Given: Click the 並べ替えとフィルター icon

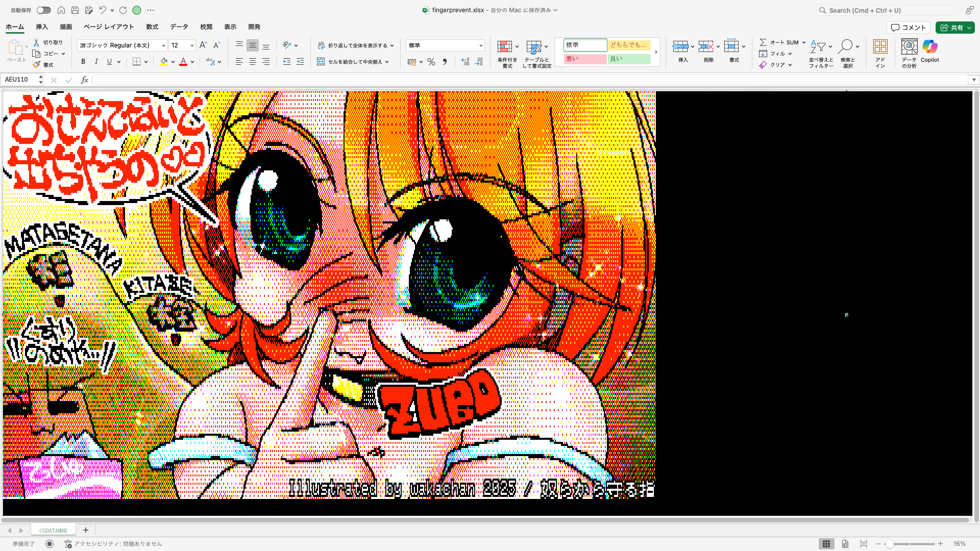Looking at the screenshot, I should tap(818, 47).
